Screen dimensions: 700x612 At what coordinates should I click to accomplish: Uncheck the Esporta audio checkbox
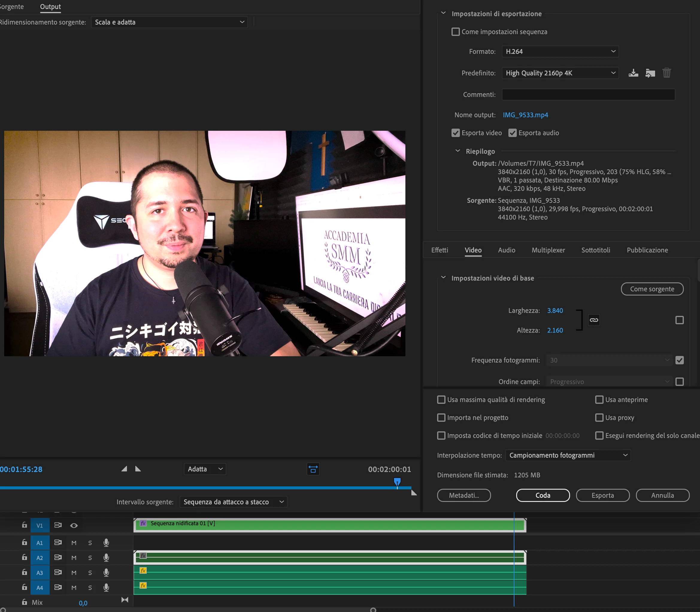click(x=512, y=133)
